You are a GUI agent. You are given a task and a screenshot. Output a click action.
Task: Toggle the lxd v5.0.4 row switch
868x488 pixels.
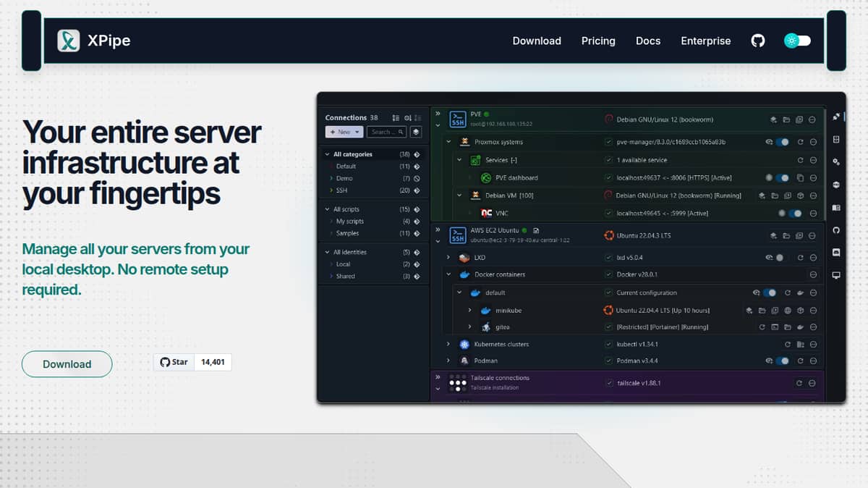click(x=779, y=257)
